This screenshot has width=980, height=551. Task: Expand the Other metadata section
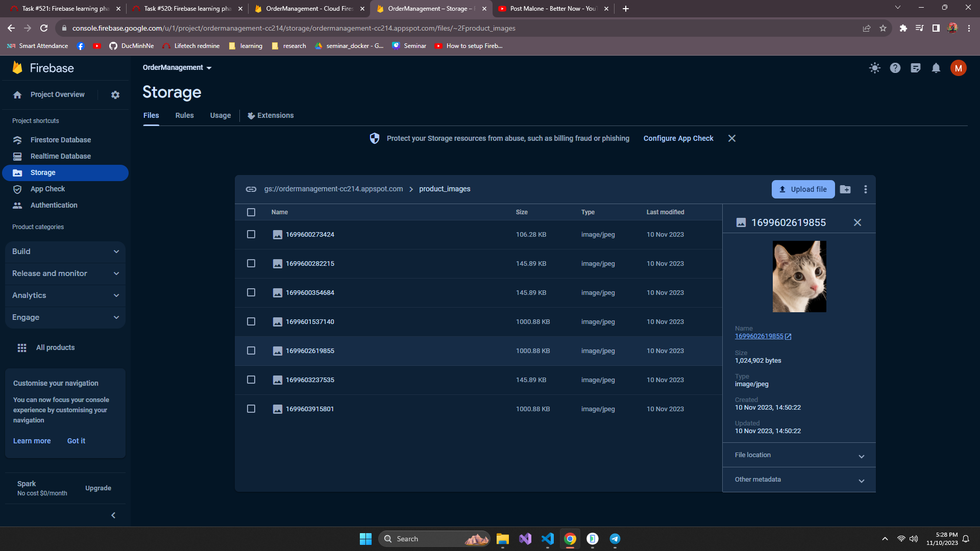(799, 480)
